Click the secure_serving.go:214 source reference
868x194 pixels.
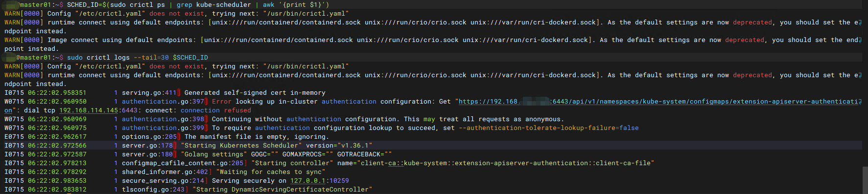(x=163, y=181)
